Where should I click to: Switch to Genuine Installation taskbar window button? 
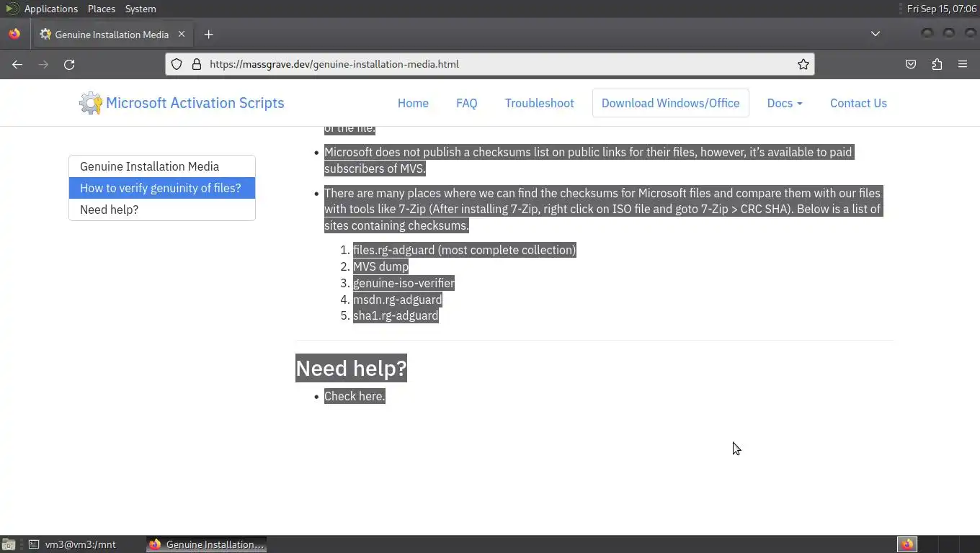click(x=207, y=544)
